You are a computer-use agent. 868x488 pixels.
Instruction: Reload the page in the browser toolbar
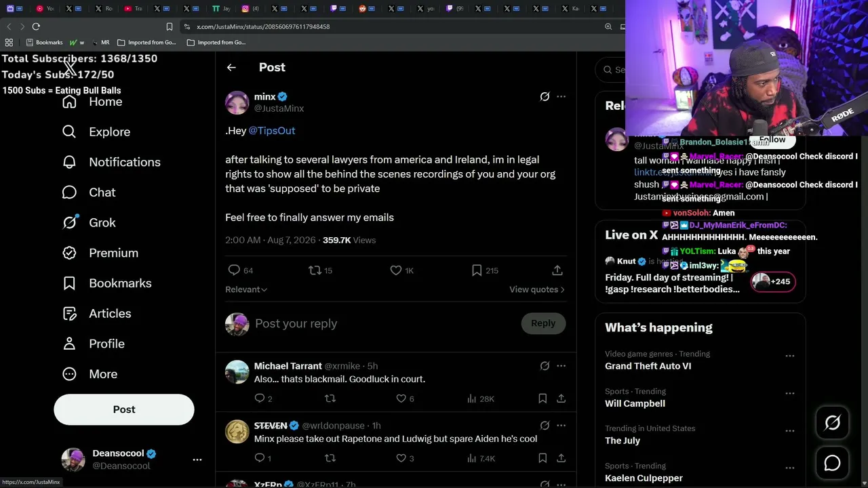click(36, 26)
